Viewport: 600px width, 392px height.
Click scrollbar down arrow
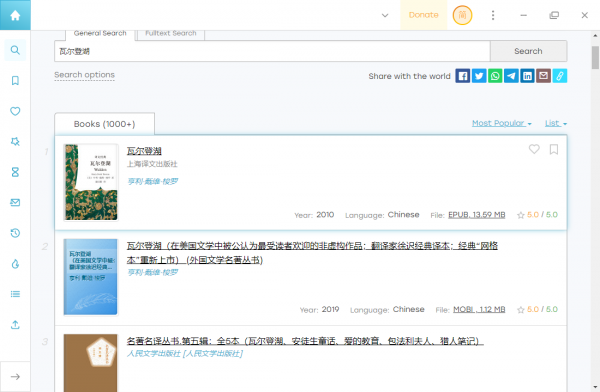(x=595, y=387)
